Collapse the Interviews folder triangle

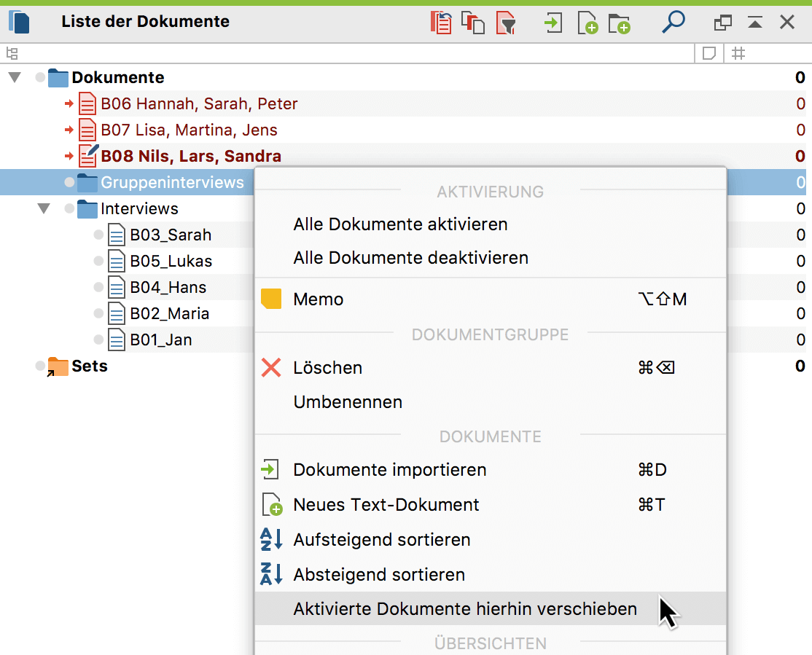pos(44,209)
